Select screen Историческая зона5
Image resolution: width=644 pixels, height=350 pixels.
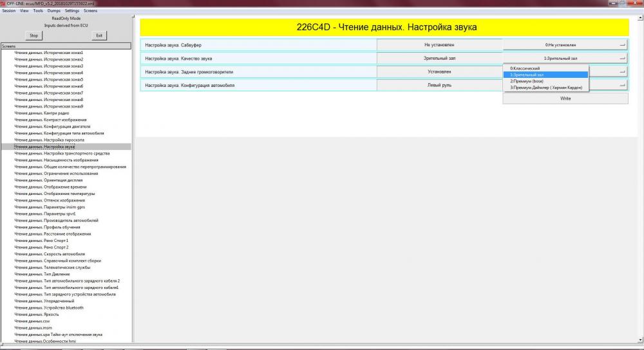click(48, 80)
